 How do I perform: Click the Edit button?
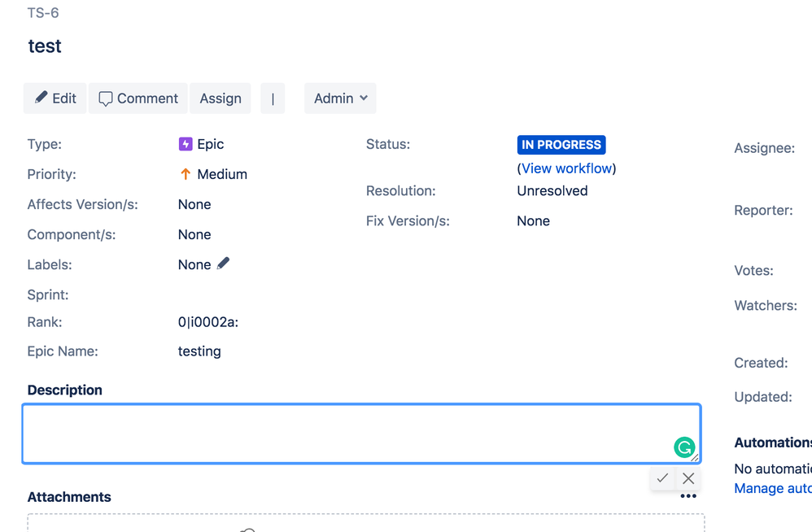coord(55,98)
